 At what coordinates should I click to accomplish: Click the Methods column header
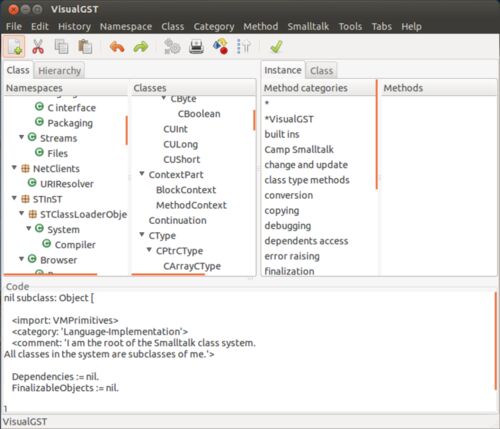tap(438, 88)
